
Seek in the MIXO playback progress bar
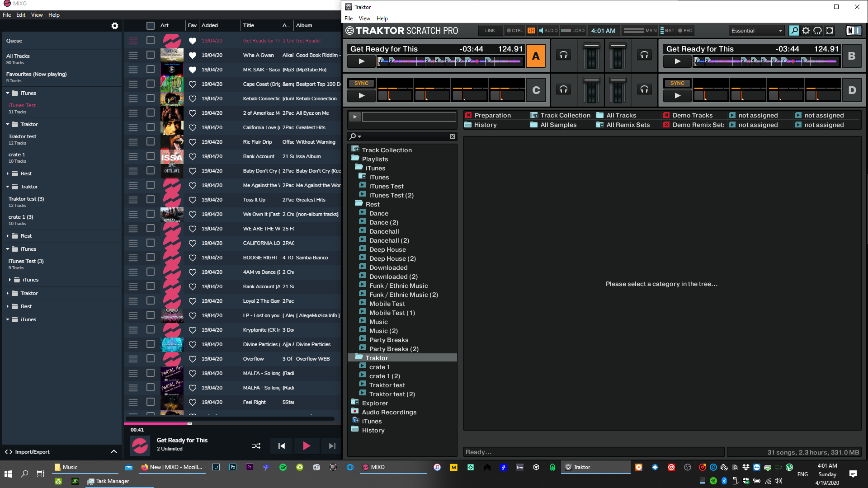[232, 423]
